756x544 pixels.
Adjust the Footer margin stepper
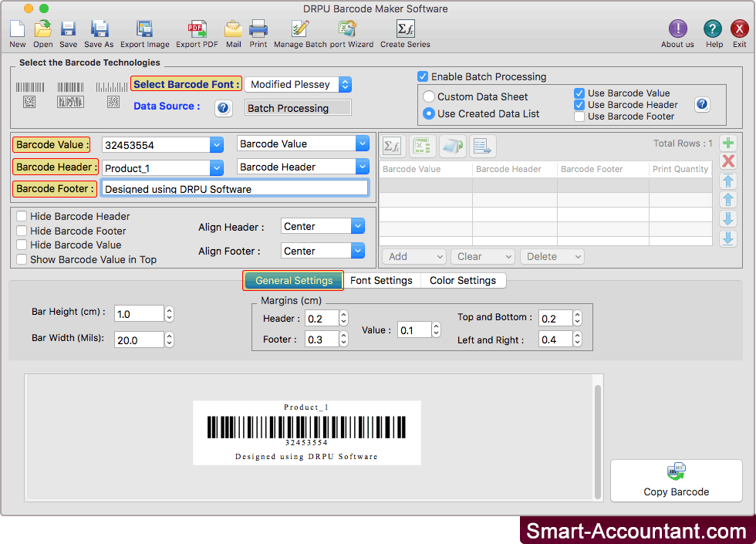pos(343,339)
